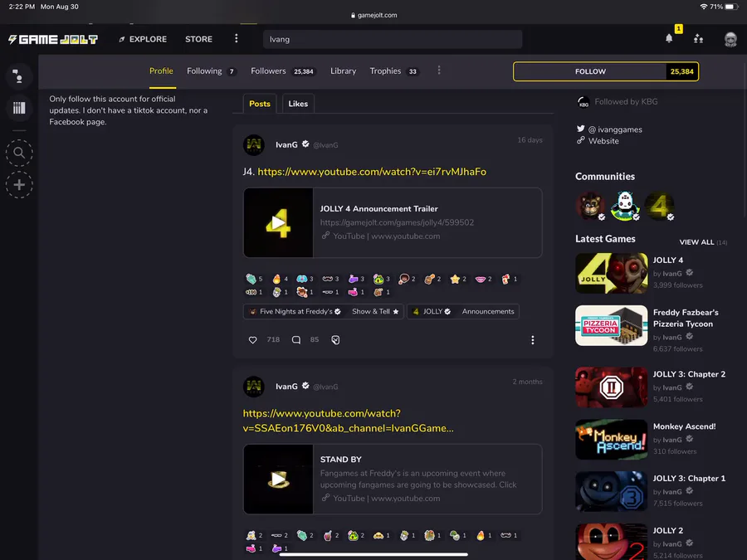Select the Likes tab

tap(298, 104)
